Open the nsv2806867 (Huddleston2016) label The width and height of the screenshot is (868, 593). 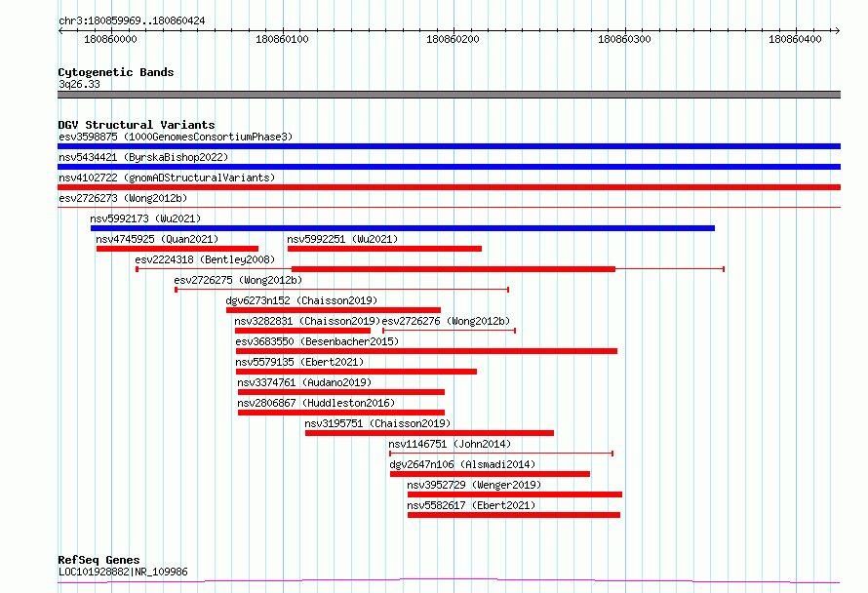pos(316,403)
